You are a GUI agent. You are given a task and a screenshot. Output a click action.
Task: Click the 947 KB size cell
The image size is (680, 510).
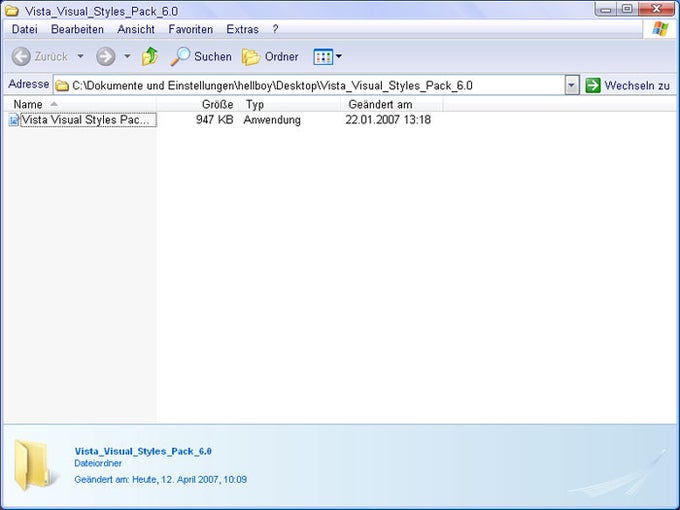(214, 120)
